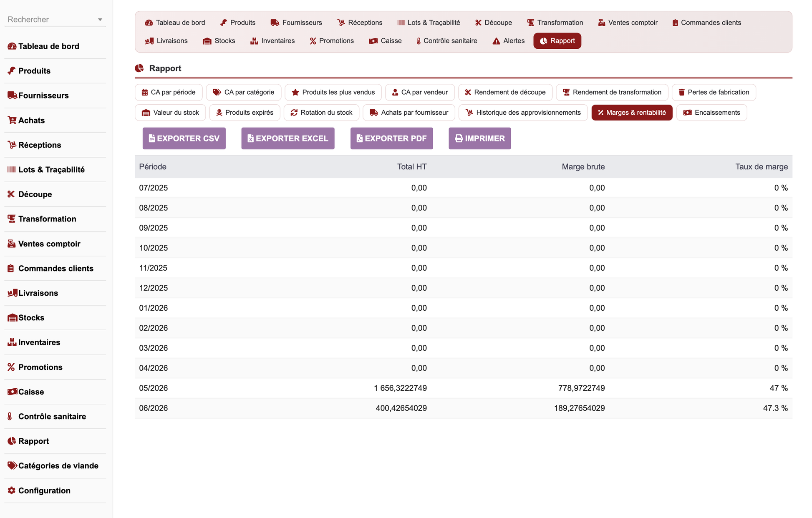Click the Réceptions dolly icon in sidebar

click(12, 145)
